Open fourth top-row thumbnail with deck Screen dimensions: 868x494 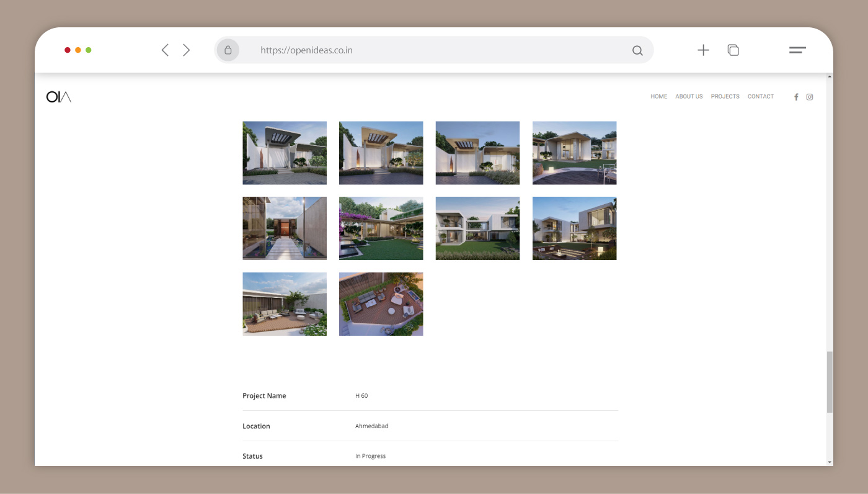tap(575, 153)
